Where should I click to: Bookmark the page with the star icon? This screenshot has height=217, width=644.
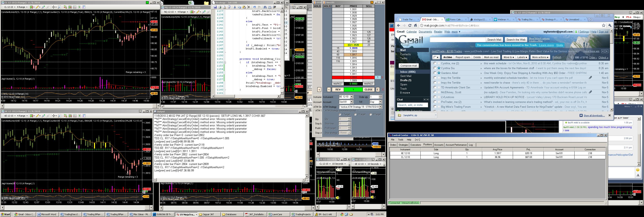click(604, 26)
